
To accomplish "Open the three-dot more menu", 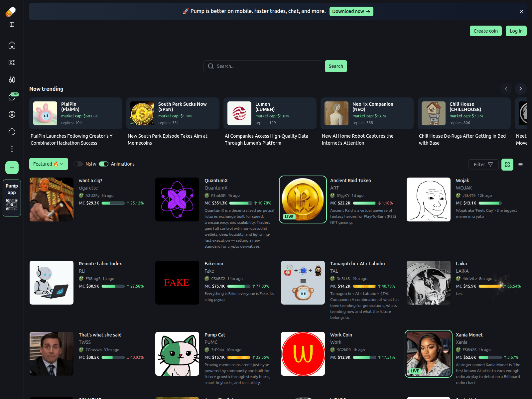I will point(12,149).
